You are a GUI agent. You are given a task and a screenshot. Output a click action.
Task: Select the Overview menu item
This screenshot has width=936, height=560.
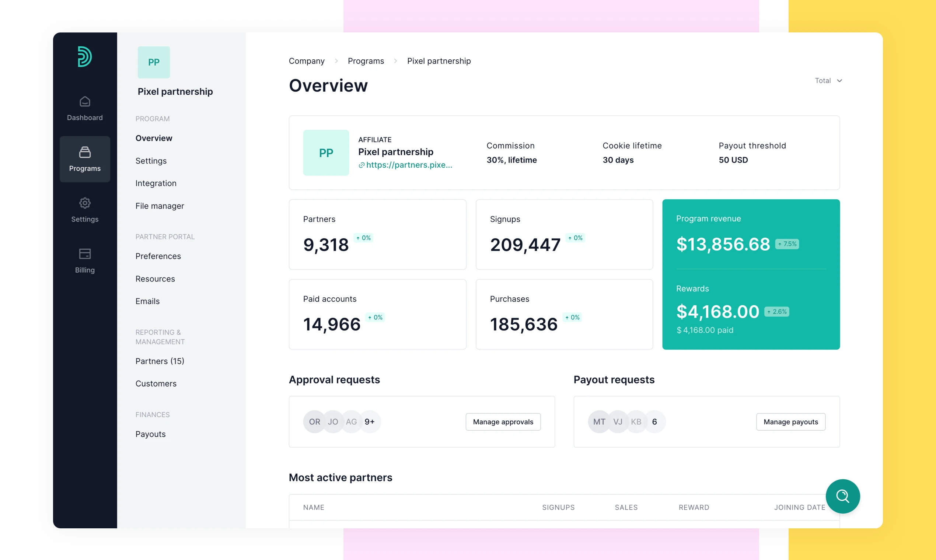point(154,137)
